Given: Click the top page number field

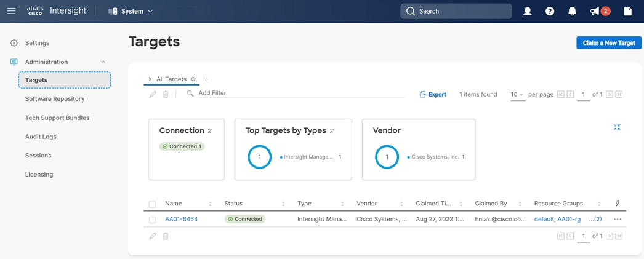Looking at the screenshot, I should point(583,95).
